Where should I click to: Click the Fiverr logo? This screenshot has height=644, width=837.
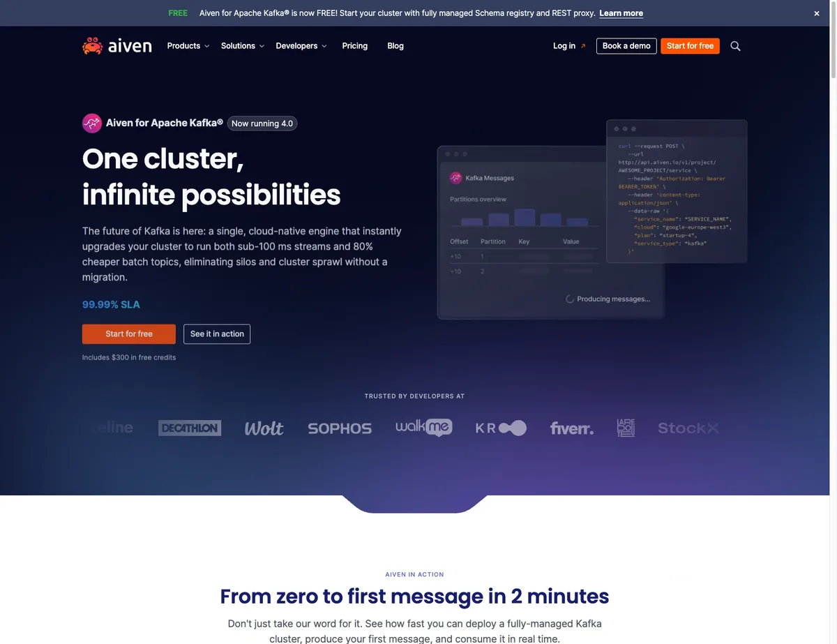pyautogui.click(x=572, y=428)
